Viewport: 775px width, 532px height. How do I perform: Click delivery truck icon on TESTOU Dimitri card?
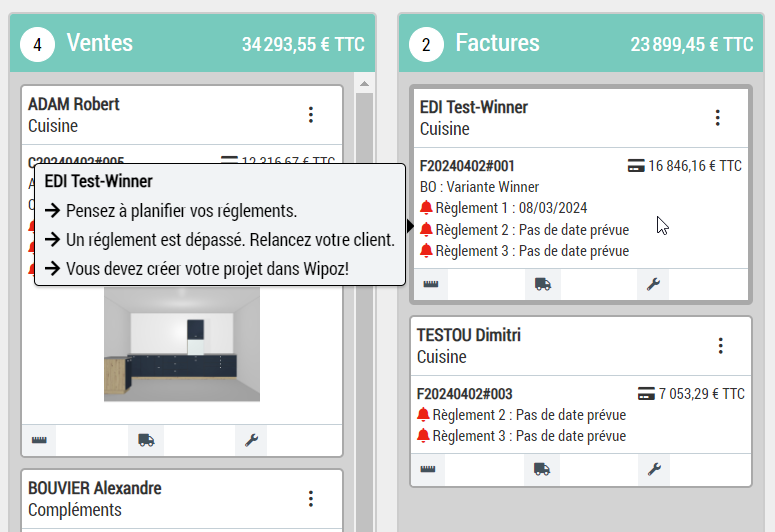[x=541, y=469]
